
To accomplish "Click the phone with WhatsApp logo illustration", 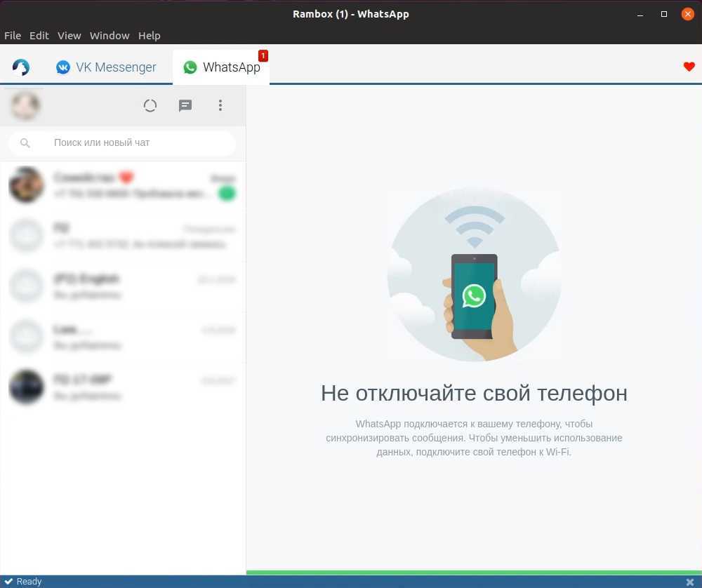I will pyautogui.click(x=474, y=274).
